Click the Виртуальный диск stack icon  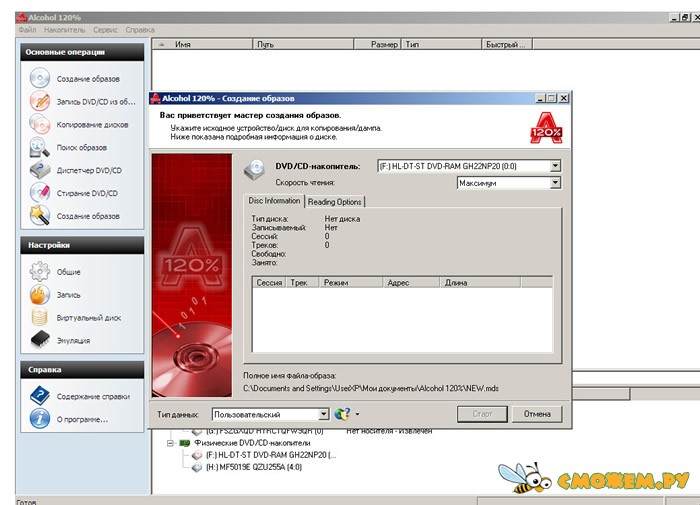(40, 317)
